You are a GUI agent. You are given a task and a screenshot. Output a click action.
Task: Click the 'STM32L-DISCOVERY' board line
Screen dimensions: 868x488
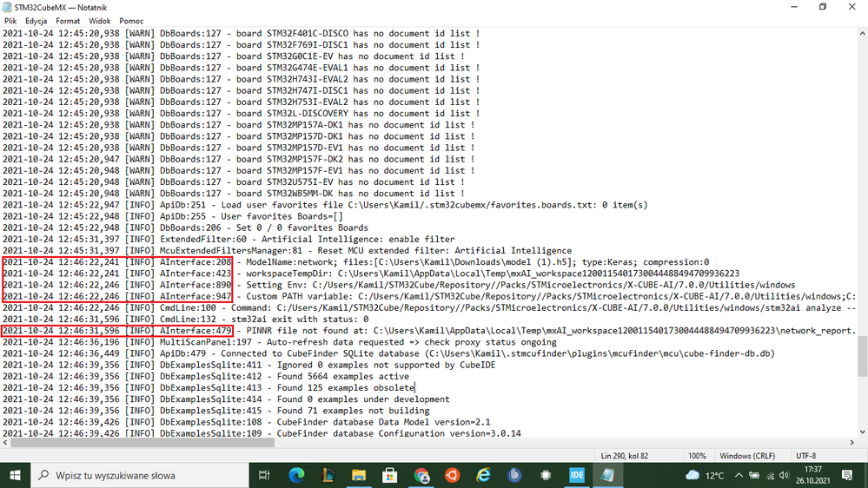242,114
